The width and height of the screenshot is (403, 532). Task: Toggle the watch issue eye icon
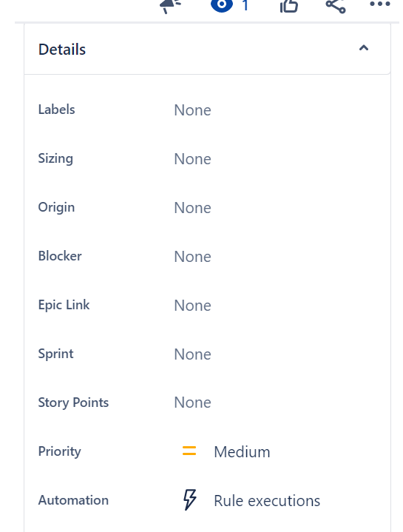[x=222, y=5]
